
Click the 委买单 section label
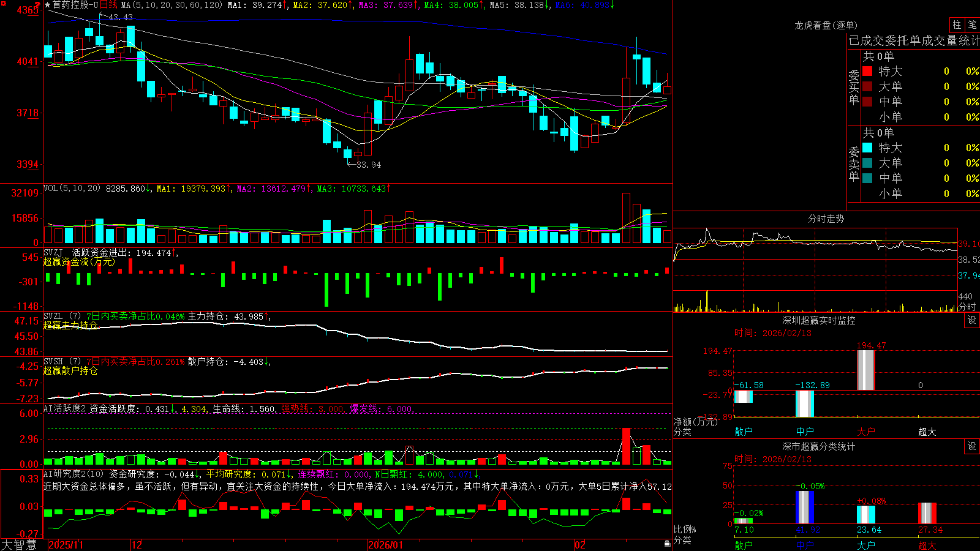[854, 88]
